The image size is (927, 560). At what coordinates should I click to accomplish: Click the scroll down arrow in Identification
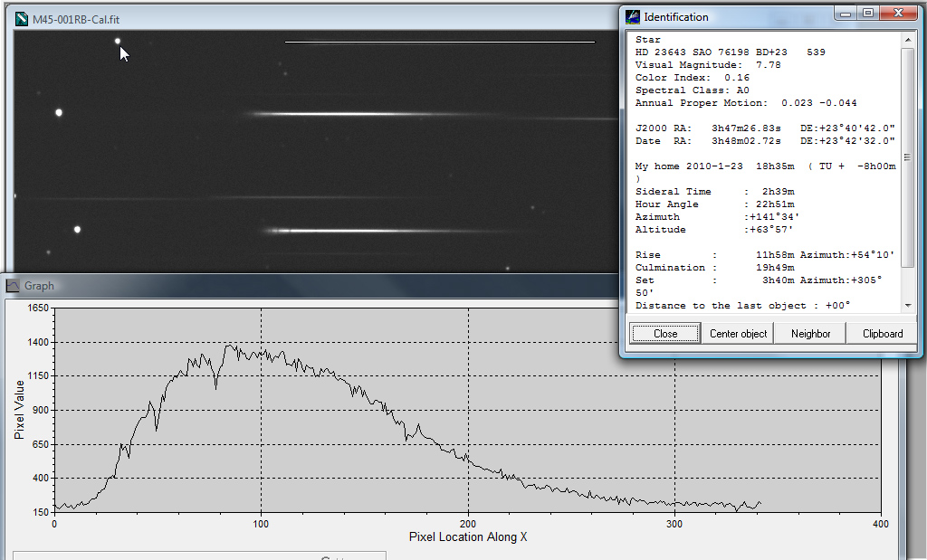(x=907, y=306)
